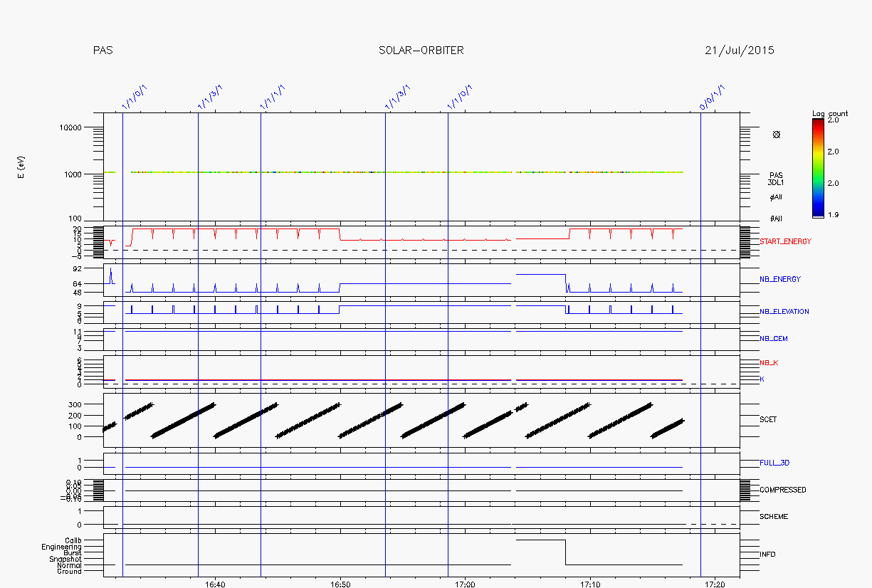Image resolution: width=872 pixels, height=588 pixels.
Task: Click the NB_ELEVATION panel label
Action: (784, 312)
